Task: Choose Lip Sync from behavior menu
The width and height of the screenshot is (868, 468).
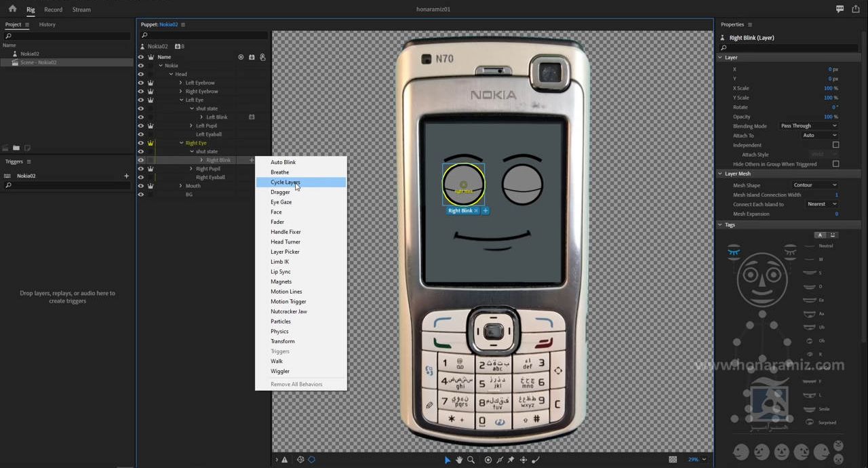Action: (x=301, y=271)
